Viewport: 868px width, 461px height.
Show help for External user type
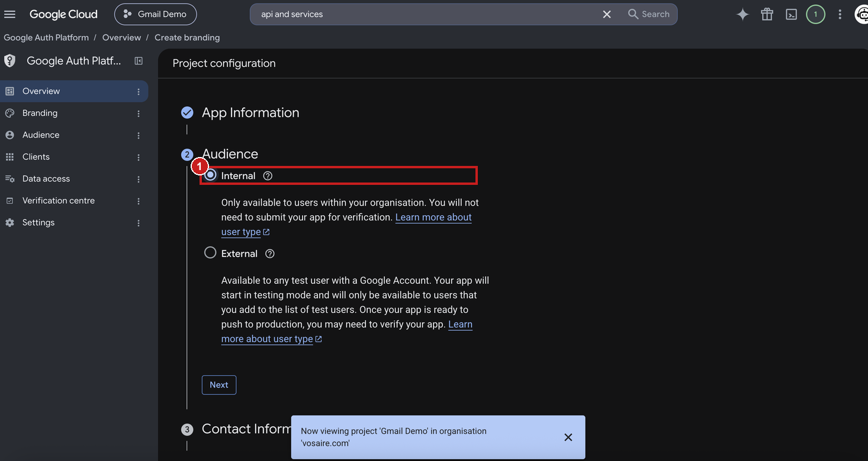pyautogui.click(x=270, y=254)
